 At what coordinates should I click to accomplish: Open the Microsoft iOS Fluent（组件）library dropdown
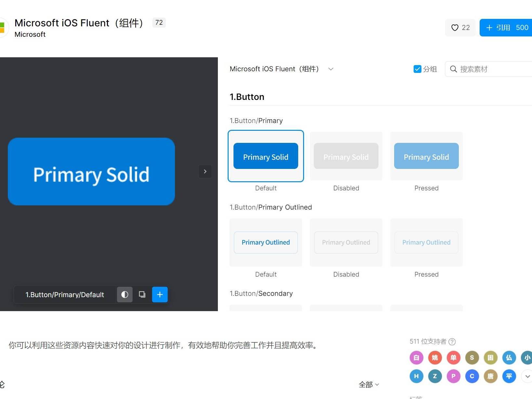(282, 69)
